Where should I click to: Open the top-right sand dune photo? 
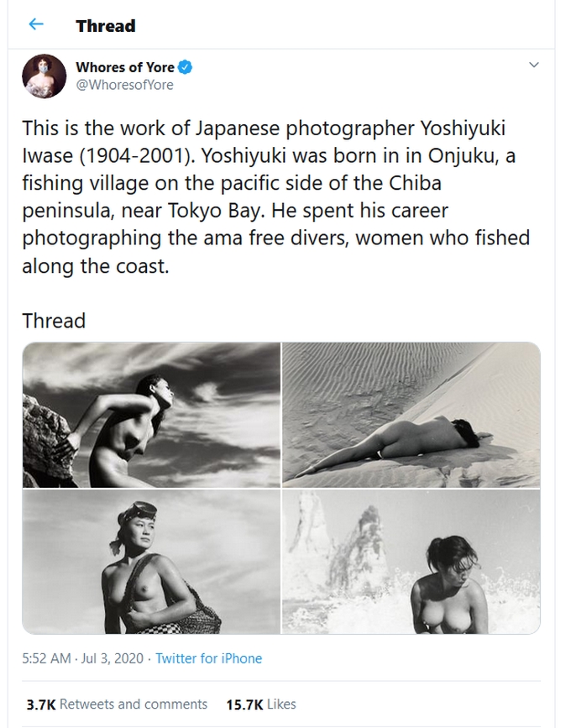click(x=411, y=414)
